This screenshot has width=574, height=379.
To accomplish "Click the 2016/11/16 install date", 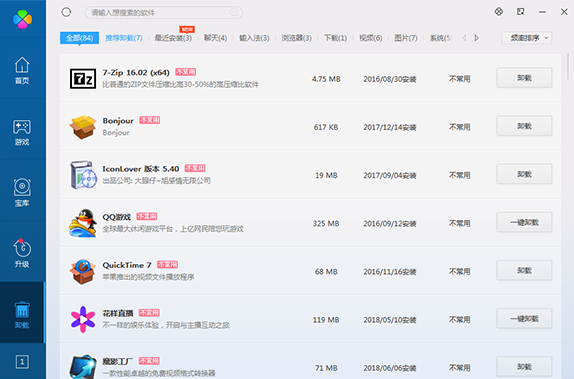I will pyautogui.click(x=390, y=272).
